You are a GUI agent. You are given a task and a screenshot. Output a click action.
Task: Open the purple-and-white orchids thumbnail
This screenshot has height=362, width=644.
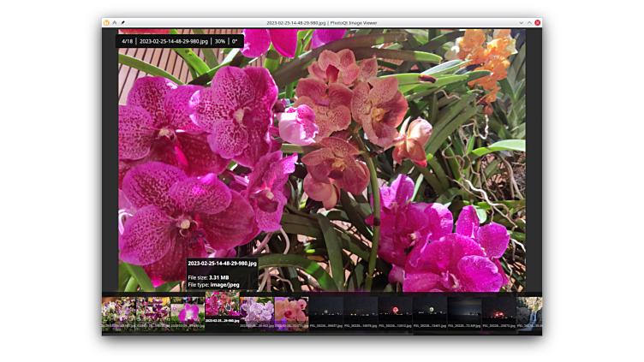point(118,312)
